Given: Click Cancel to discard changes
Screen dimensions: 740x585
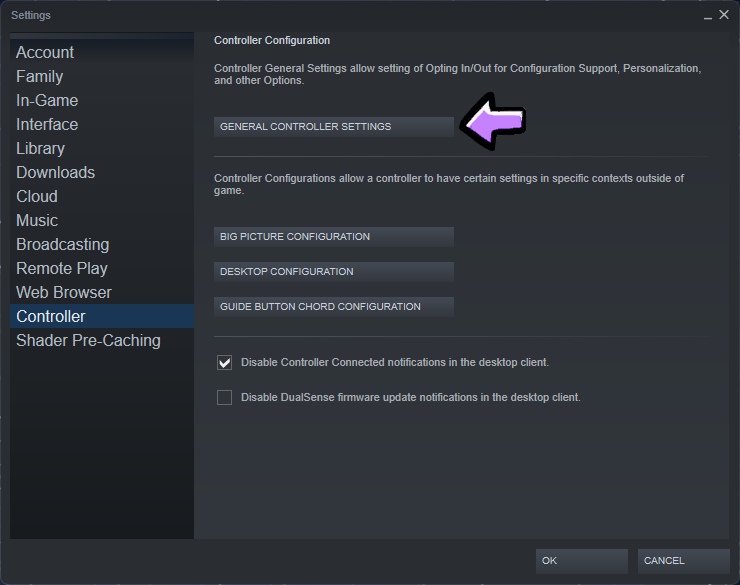Looking at the screenshot, I should coord(683,561).
